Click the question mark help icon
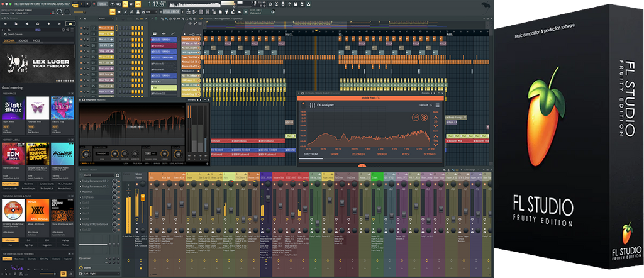The image size is (644, 278). click(x=289, y=4)
